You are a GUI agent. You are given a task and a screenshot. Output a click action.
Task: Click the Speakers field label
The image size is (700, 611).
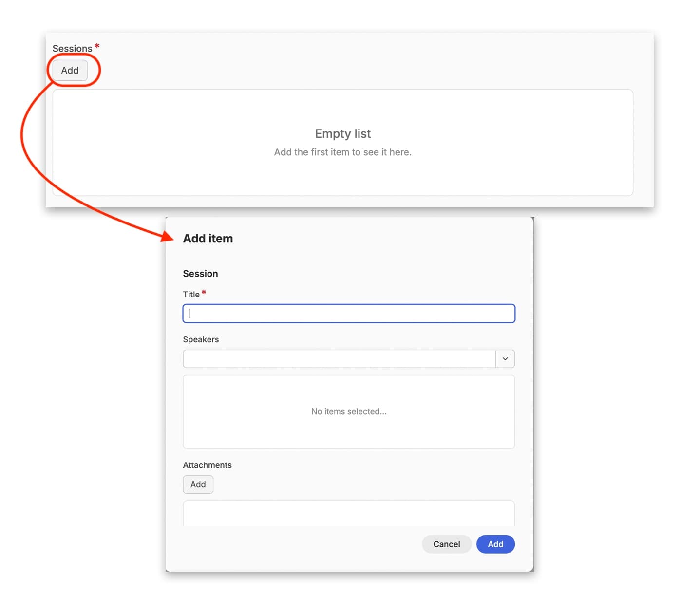(201, 339)
